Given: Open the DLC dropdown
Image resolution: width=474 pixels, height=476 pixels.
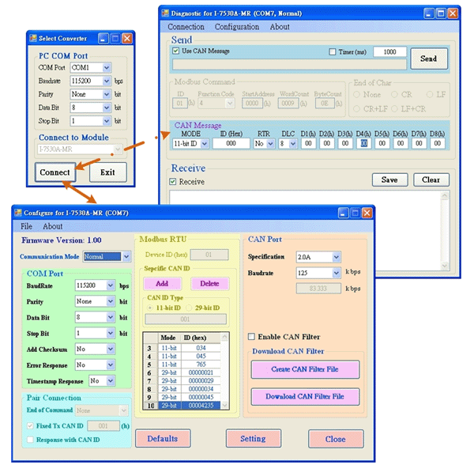Looking at the screenshot, I should click(x=293, y=143).
